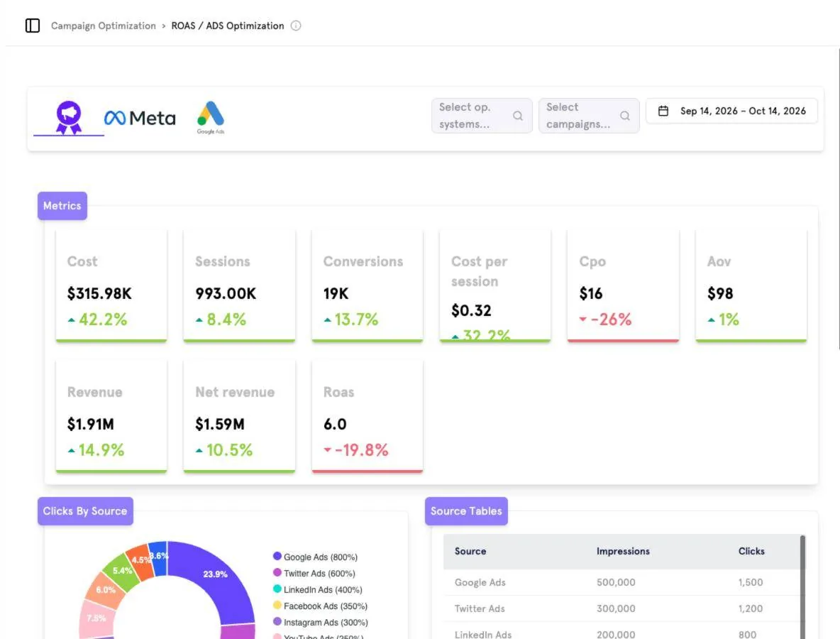Image resolution: width=840 pixels, height=639 pixels.
Task: Sort table by Source column header
Action: tap(470, 551)
